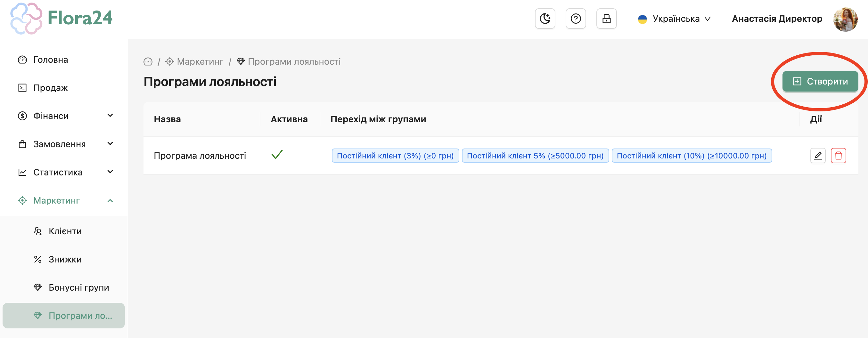The height and width of the screenshot is (338, 868).
Task: Open the Українська language dropdown
Action: [674, 19]
